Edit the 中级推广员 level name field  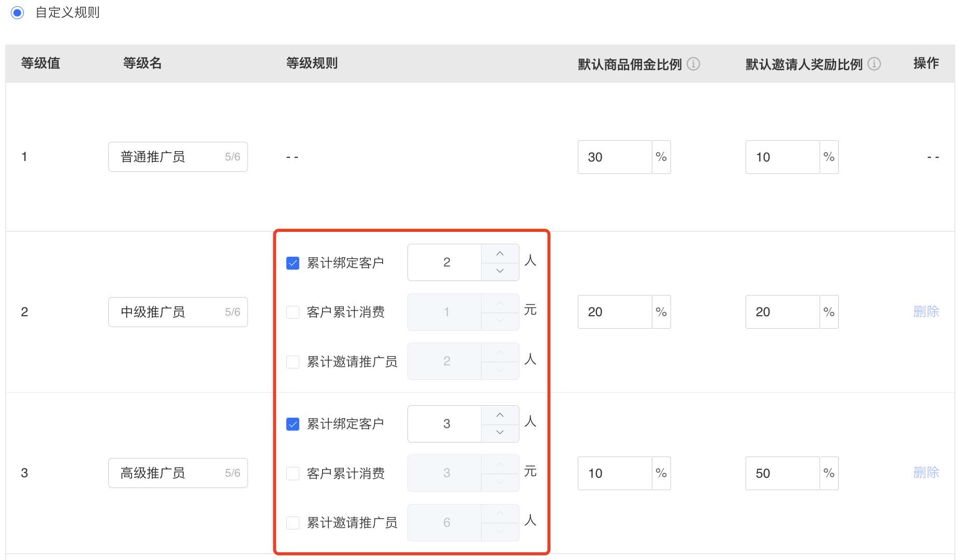(x=178, y=312)
